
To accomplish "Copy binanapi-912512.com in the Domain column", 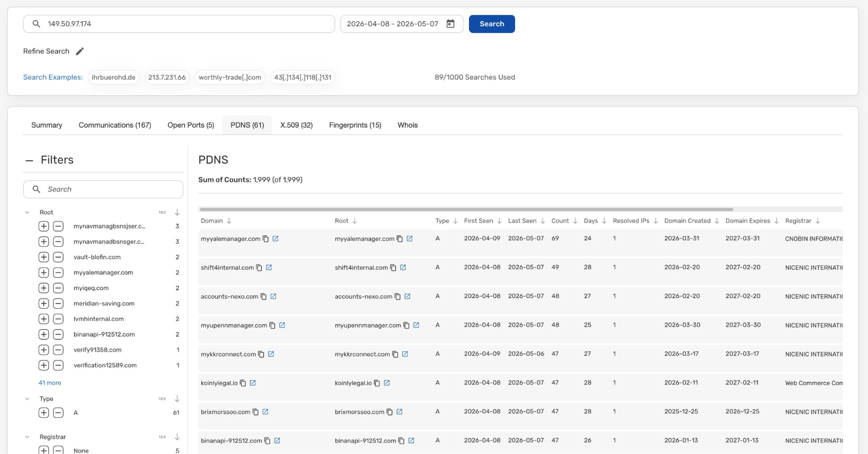I will tap(267, 440).
